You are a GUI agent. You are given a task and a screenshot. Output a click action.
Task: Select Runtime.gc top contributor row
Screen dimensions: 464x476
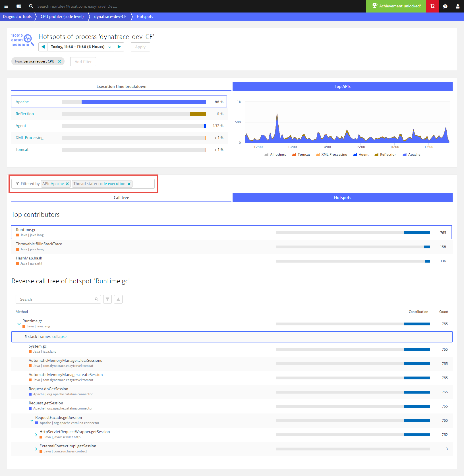(x=231, y=232)
